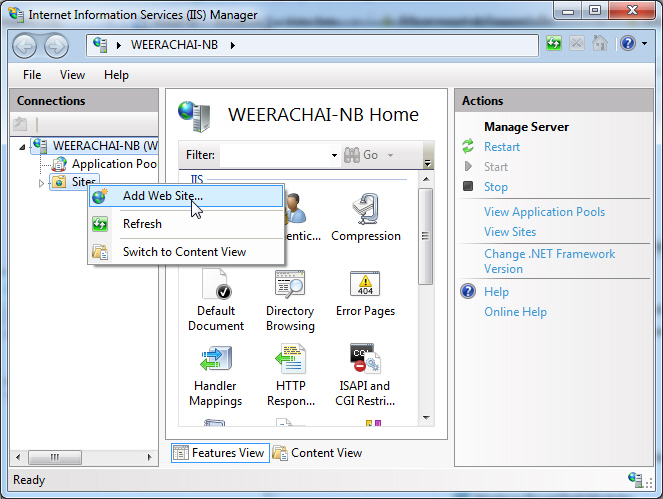The width and height of the screenshot is (663, 499).
Task: Click right arrow of Connections horizontal scrollbar
Action: click(x=149, y=457)
